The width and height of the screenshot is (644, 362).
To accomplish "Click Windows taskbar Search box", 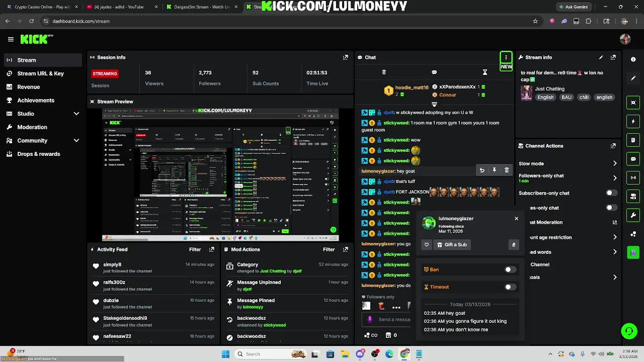I will 272,354.
